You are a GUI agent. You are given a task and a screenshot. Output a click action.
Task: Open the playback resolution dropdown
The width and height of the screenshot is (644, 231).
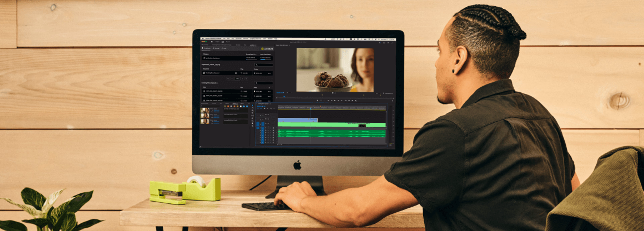[x=378, y=93]
